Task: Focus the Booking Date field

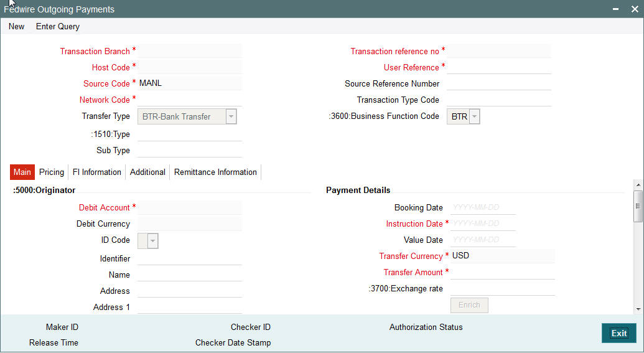Action: tap(483, 207)
